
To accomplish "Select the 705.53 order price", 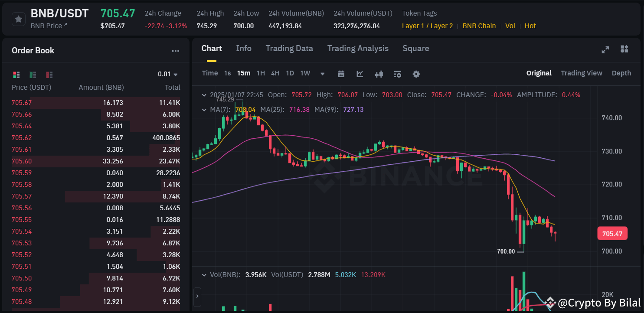I will [x=22, y=243].
